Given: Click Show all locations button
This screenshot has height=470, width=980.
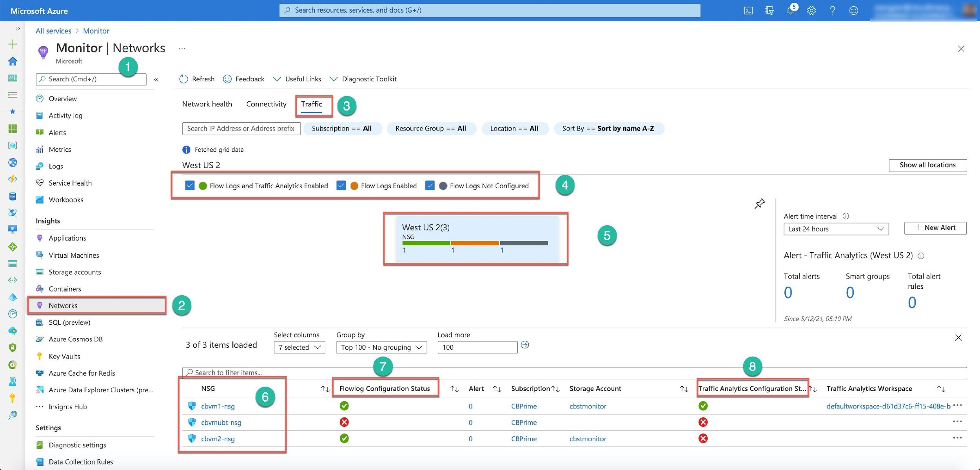Looking at the screenshot, I should [927, 165].
